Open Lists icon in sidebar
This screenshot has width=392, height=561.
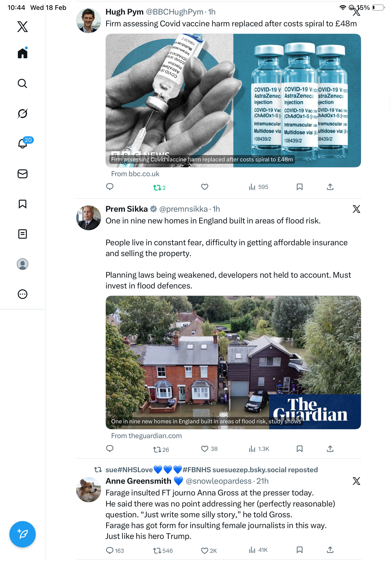point(23,234)
